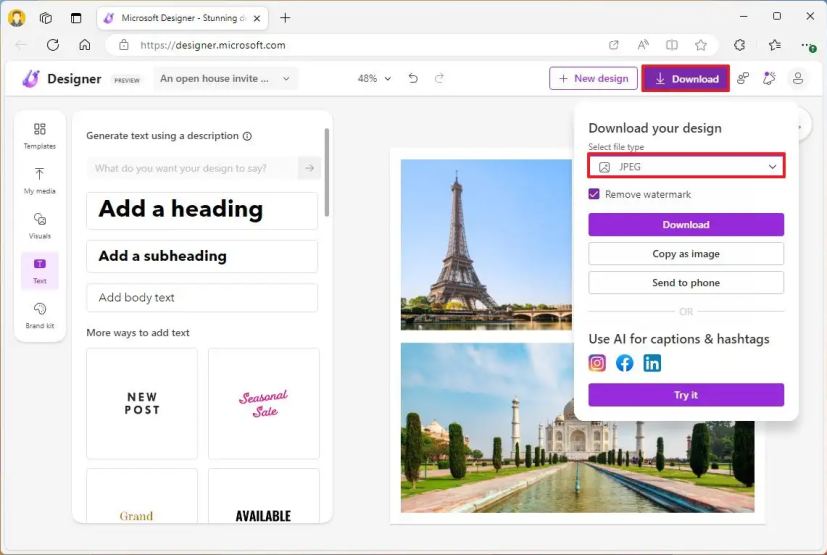
Task: Open the Brand kit panel
Action: (x=40, y=315)
